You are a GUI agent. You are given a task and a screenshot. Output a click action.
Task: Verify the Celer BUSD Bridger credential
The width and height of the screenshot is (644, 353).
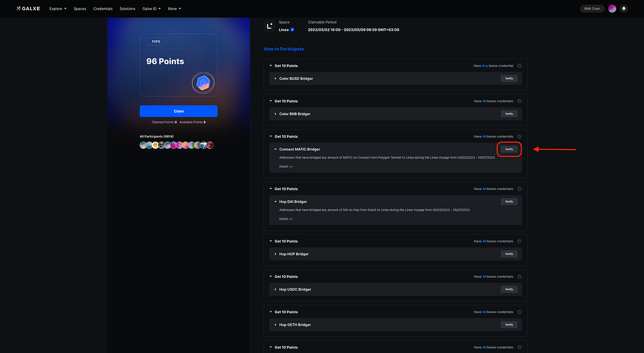pyautogui.click(x=509, y=79)
